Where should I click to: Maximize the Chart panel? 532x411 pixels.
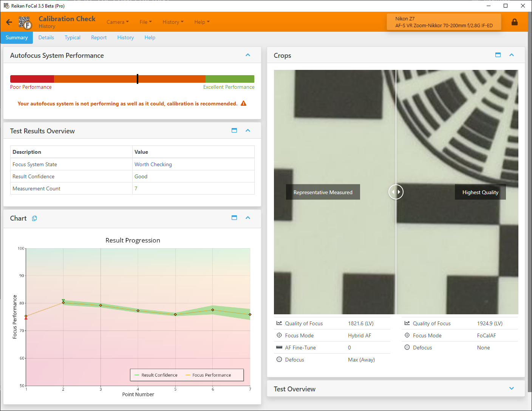click(234, 218)
